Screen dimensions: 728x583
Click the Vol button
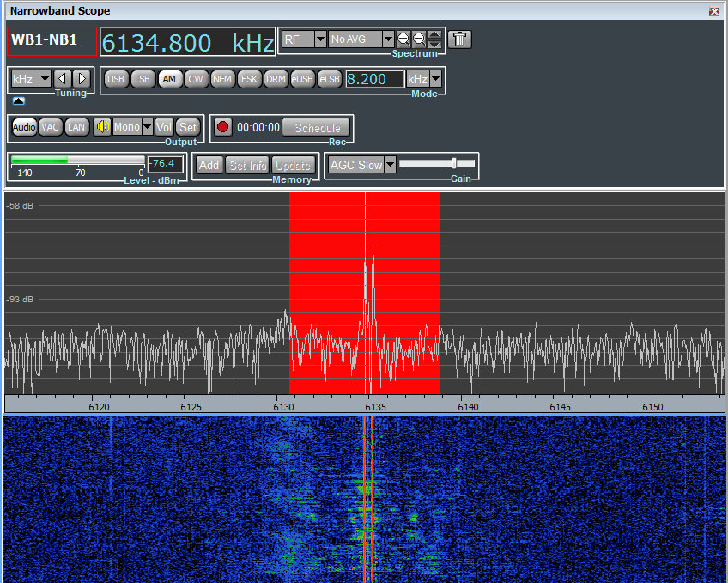click(164, 127)
